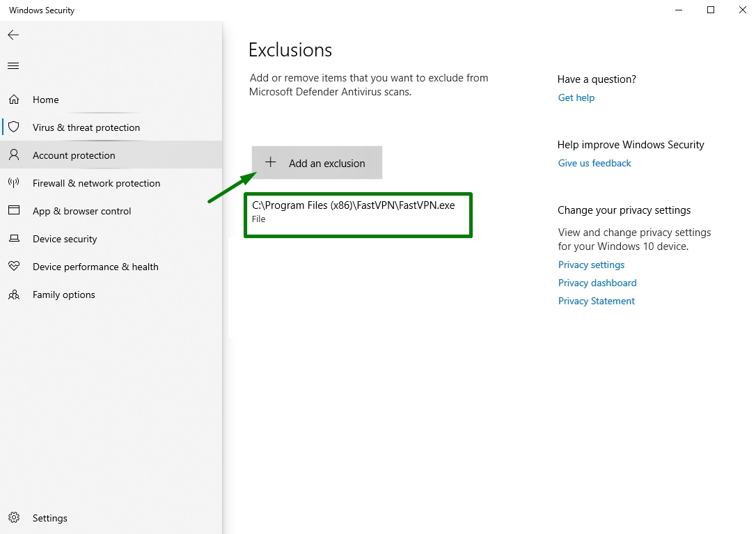756x534 pixels.
Task: Click the Firewall antenna signal icon
Action: [x=14, y=182]
